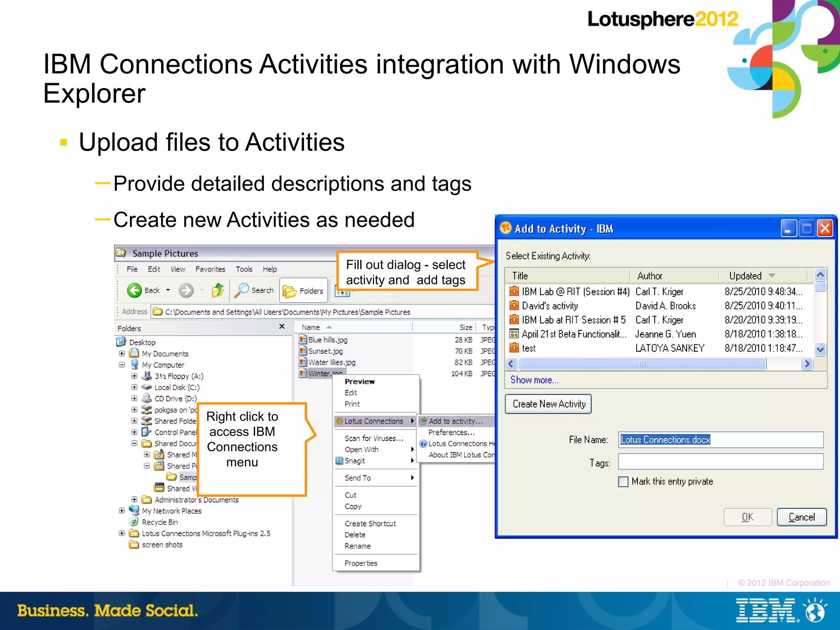Select David's activity row icon
Screen dimensions: 840x630
coord(514,305)
